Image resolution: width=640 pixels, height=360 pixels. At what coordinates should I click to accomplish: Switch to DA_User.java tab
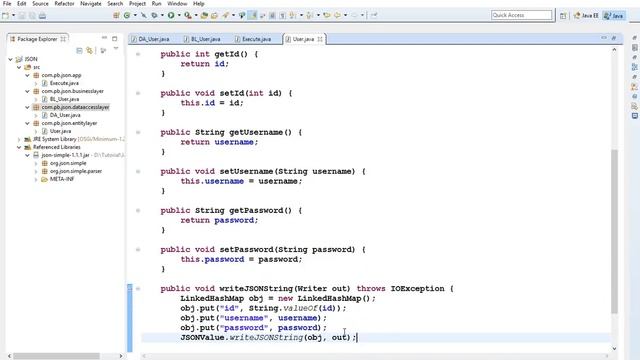150,39
